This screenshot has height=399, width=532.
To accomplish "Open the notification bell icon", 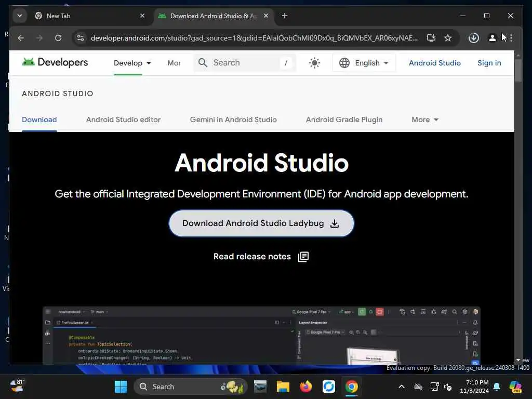I will tap(497, 387).
